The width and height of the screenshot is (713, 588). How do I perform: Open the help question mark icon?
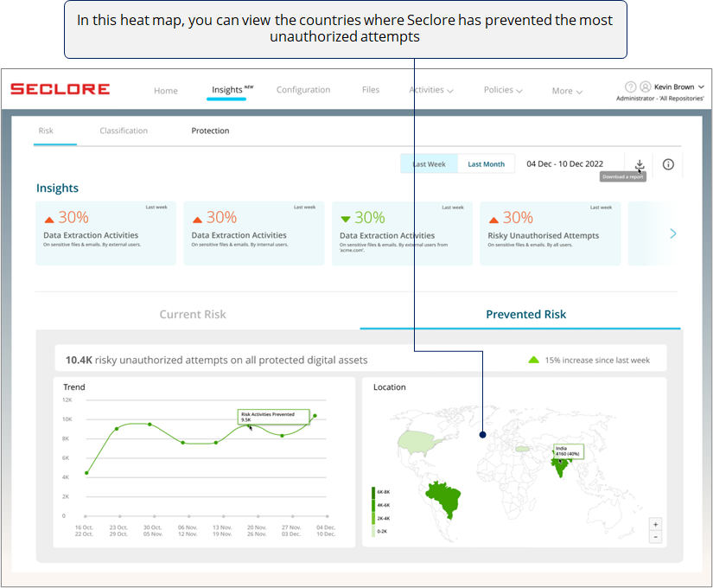[630, 86]
